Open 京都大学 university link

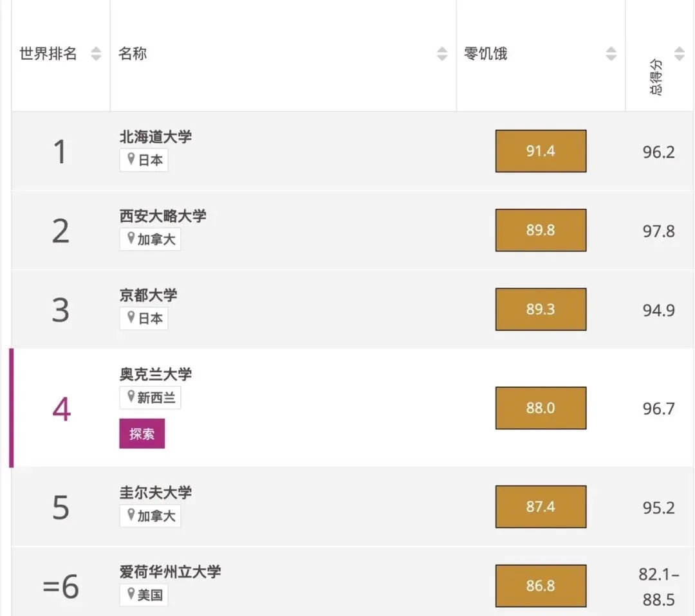(x=149, y=295)
